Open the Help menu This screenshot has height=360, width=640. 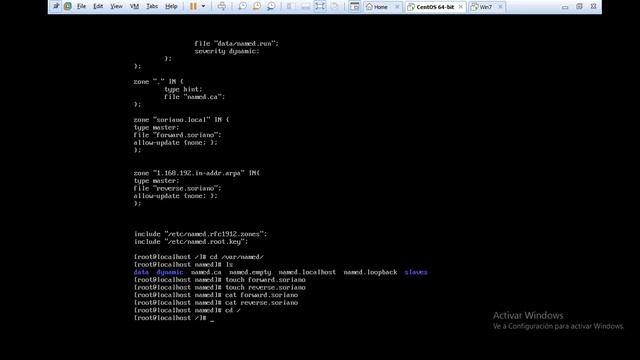click(171, 7)
